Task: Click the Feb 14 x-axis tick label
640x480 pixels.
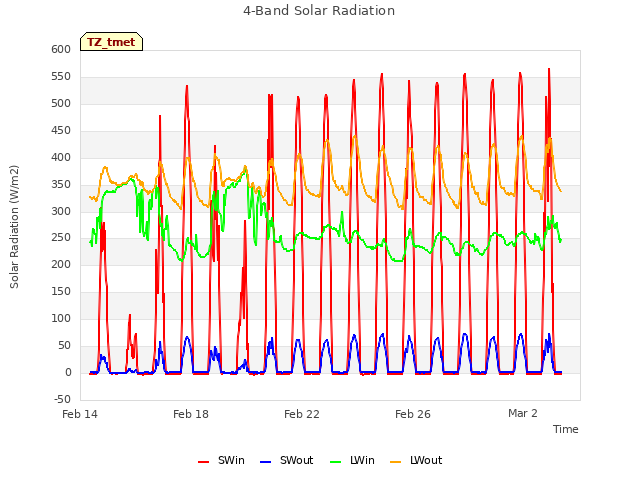Action: pos(80,414)
